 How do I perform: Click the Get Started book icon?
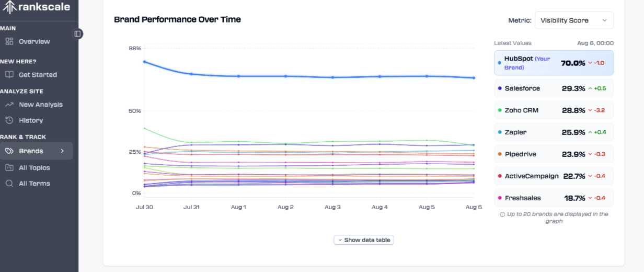(9, 75)
